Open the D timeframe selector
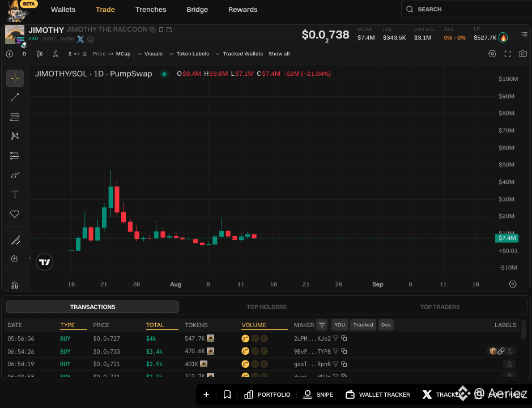The image size is (532, 408). (24, 54)
